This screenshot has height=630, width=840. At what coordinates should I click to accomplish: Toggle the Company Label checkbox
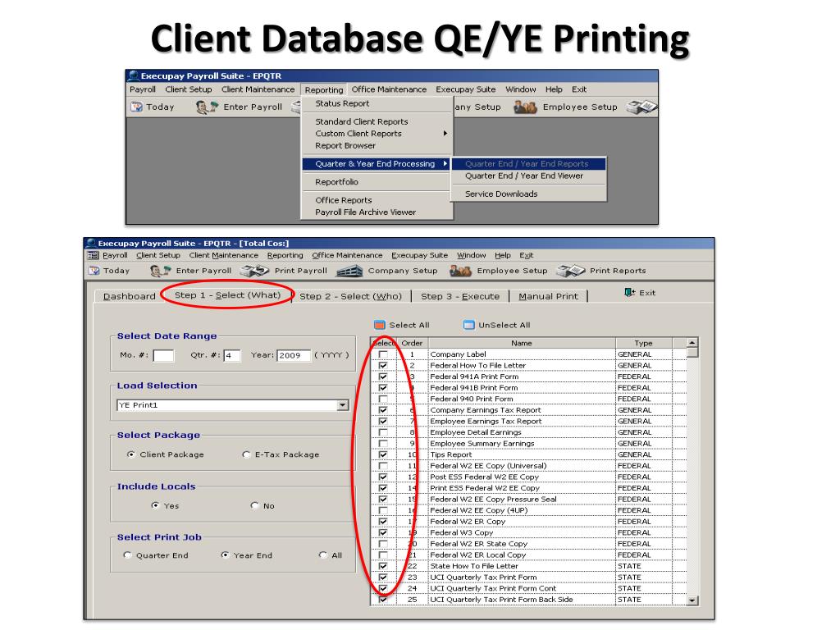(383, 354)
